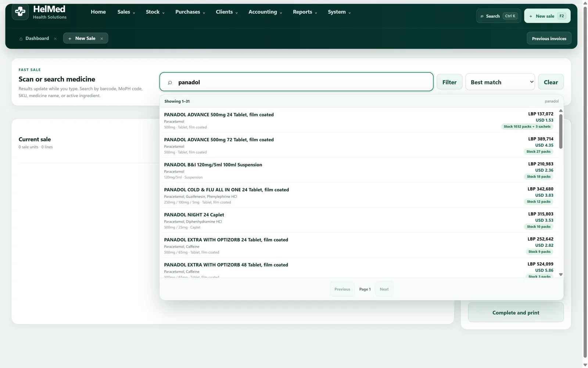Close the Dashboard tab

click(55, 39)
